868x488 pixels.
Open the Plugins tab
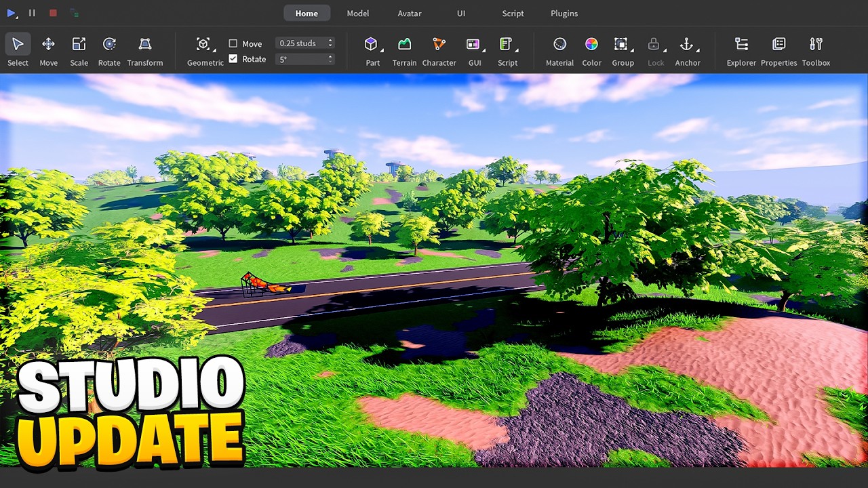pyautogui.click(x=564, y=13)
